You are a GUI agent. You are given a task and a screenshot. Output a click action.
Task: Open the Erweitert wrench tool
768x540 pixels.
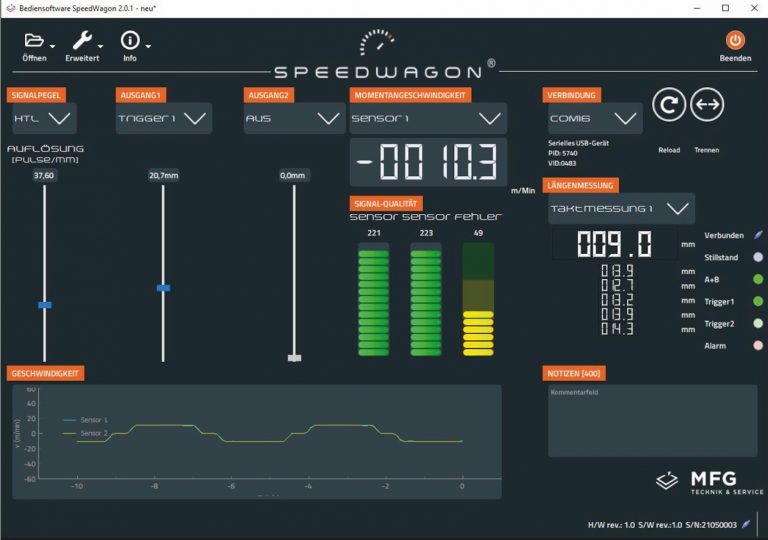[x=82, y=41]
